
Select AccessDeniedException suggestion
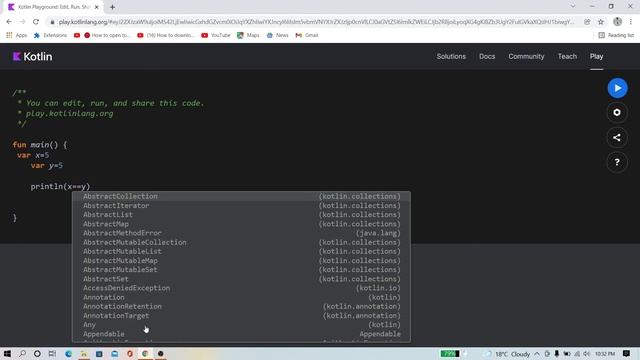(241, 288)
